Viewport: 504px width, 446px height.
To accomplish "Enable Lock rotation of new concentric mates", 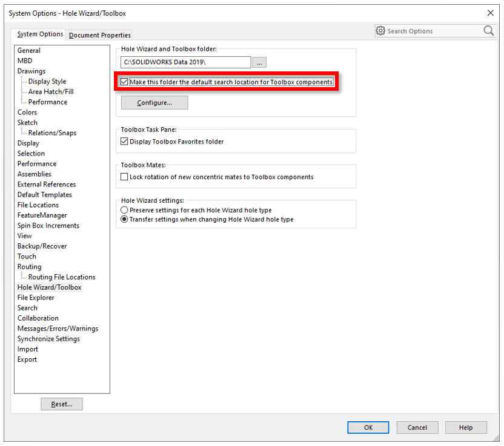I will [x=125, y=177].
